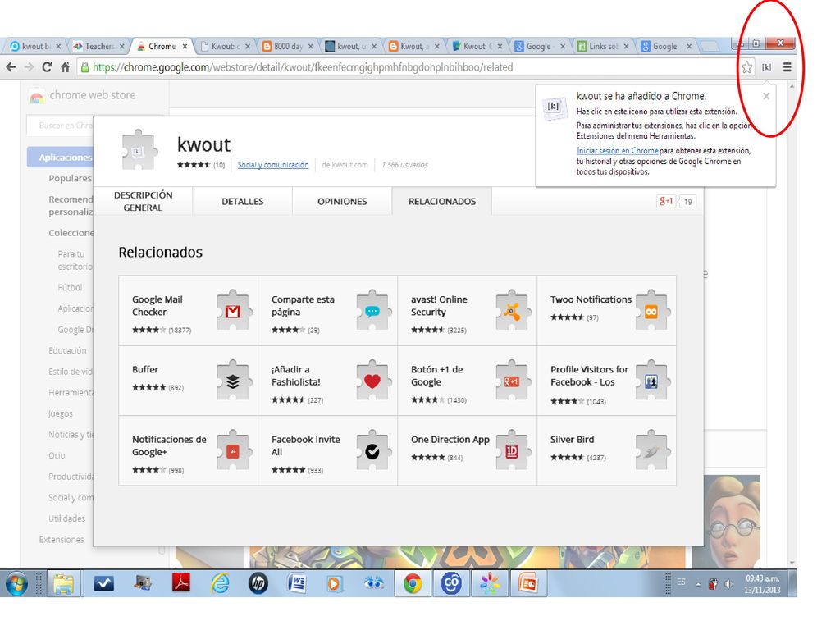Image resolution: width=840 pixels, height=630 pixels.
Task: Click the browser forward arrow
Action: (29, 67)
